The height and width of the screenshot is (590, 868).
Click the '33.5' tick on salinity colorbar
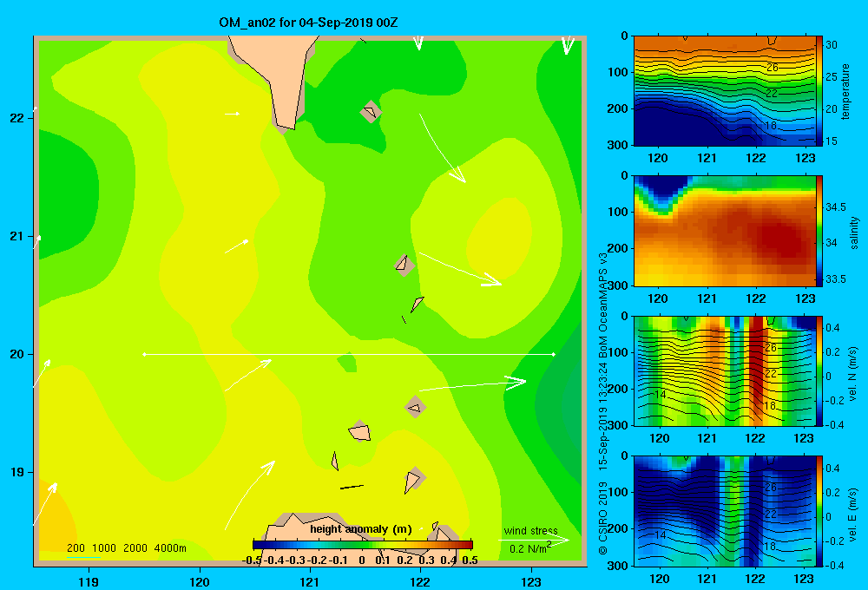(x=836, y=279)
